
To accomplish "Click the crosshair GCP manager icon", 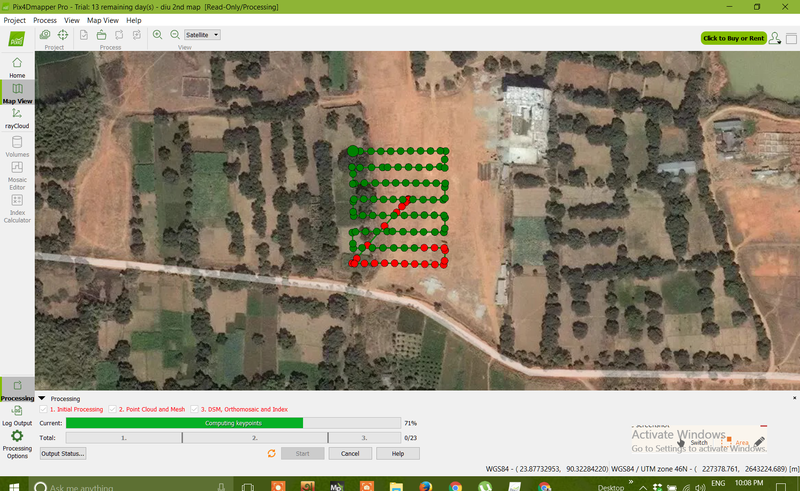I will click(x=62, y=35).
